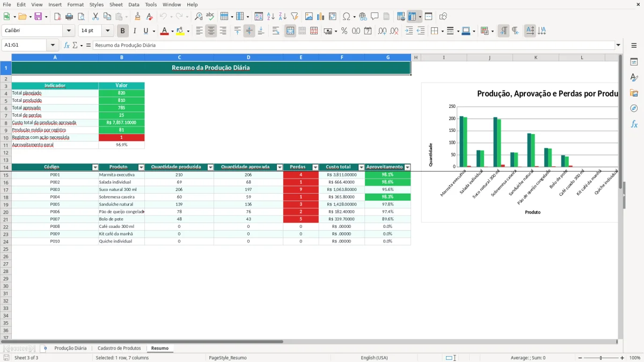
Task: Cut selection with the scissors icon
Action: (96, 17)
